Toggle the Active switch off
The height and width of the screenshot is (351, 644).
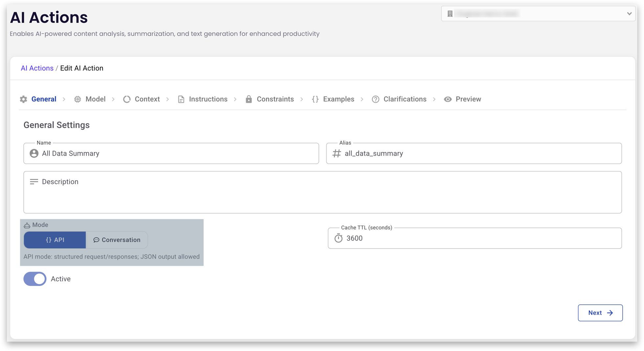click(x=35, y=279)
